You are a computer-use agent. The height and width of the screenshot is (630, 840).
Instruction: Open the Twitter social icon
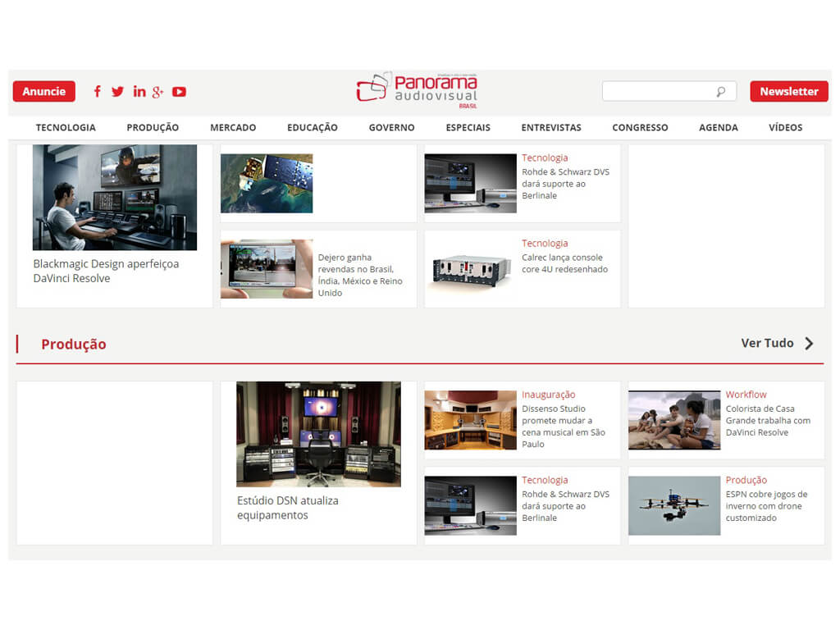coord(117,92)
